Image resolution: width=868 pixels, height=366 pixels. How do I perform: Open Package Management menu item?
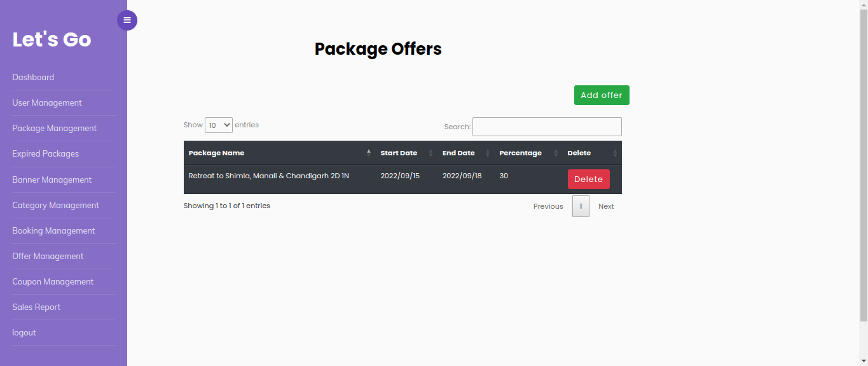(55, 128)
